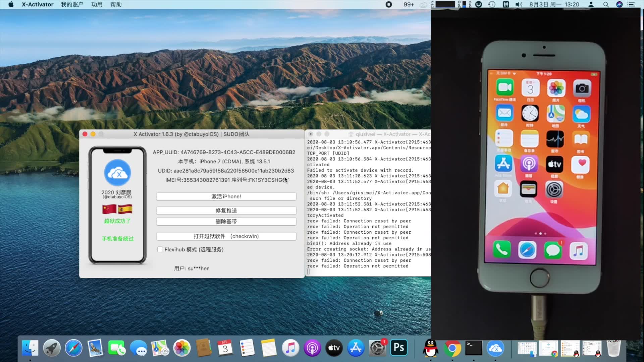This screenshot has width=644, height=362.
Task: Open Music from the Dock
Action: pos(290,348)
